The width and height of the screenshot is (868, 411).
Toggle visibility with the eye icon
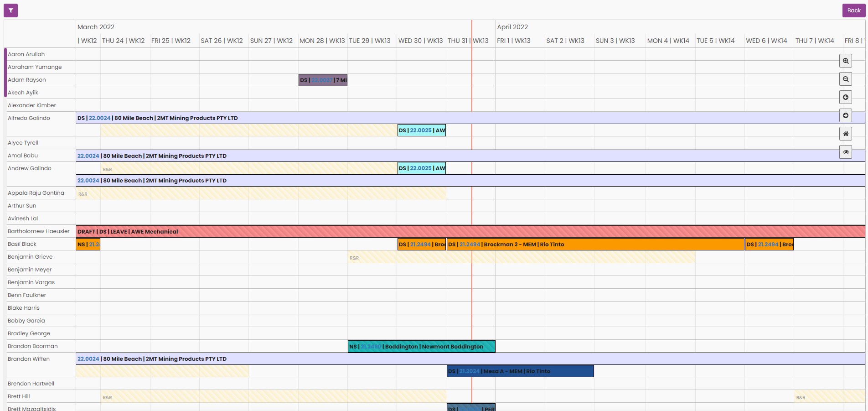846,152
